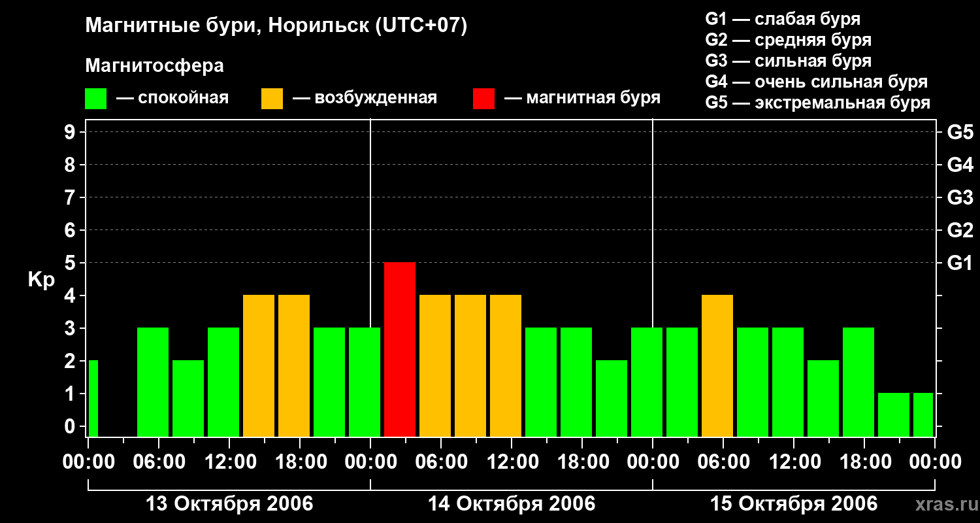The width and height of the screenshot is (980, 523).
Task: Click the green 'спокойная' legend swatch
Action: coord(96,99)
